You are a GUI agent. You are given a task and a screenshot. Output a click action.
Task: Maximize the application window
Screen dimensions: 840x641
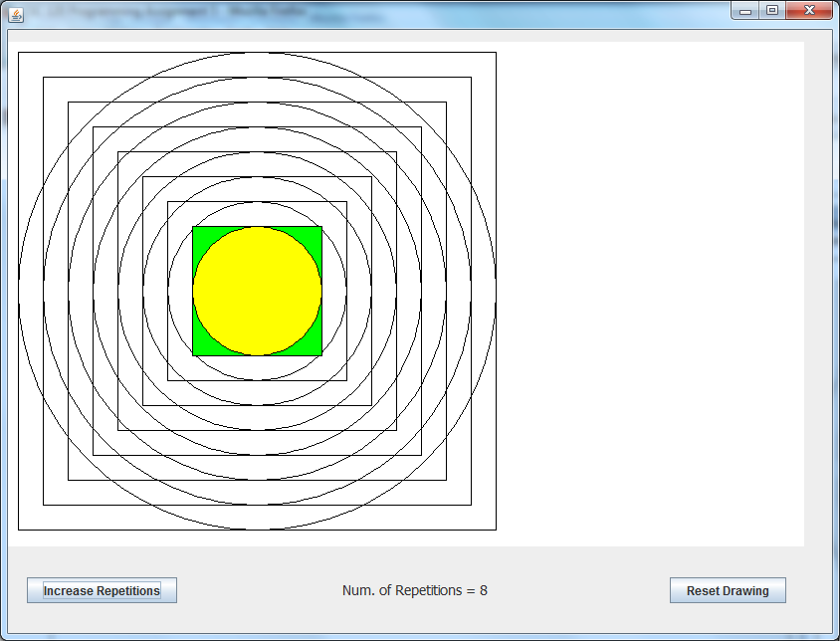(771, 11)
